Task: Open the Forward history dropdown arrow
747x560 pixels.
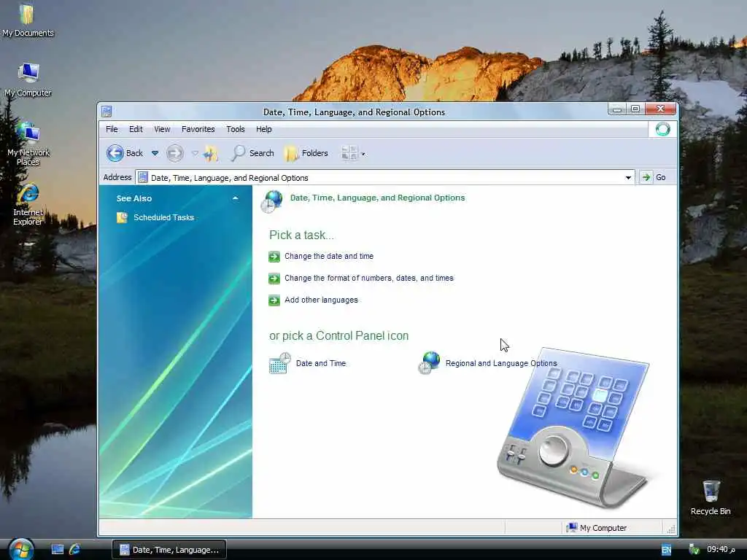Action: tap(195, 153)
